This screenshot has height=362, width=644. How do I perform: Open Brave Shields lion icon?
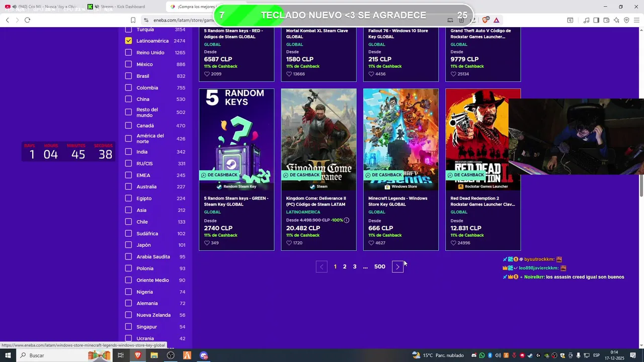click(x=486, y=20)
